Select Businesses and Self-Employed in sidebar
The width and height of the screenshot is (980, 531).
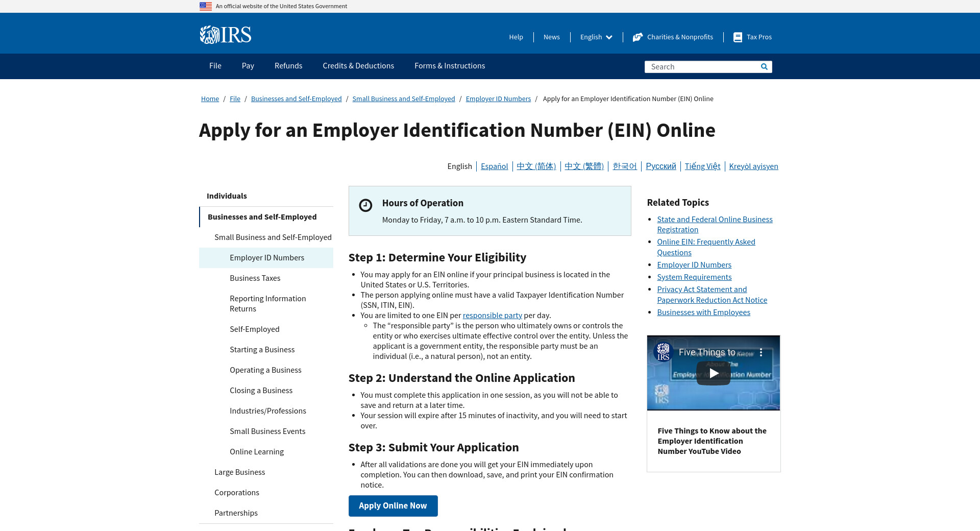[266, 217]
